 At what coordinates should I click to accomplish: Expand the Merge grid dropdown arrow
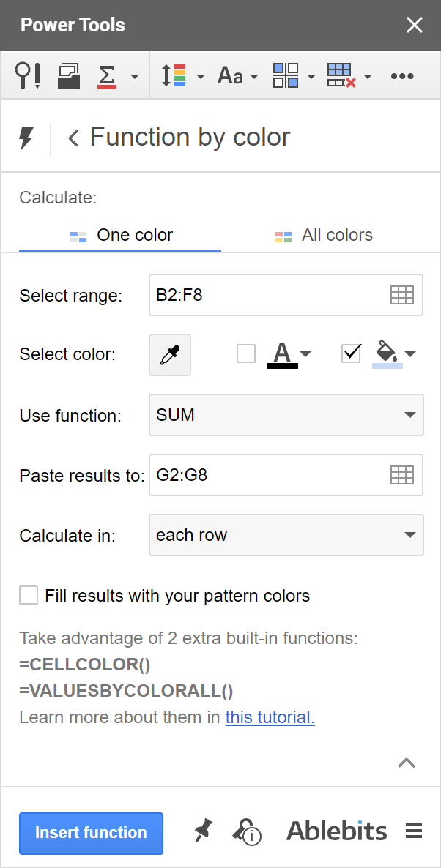(311, 76)
